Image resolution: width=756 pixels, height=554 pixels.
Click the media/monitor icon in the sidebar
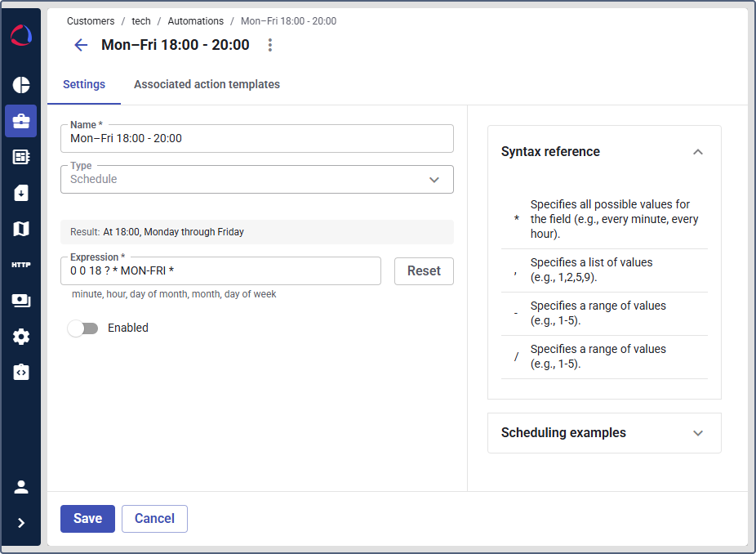[20, 300]
